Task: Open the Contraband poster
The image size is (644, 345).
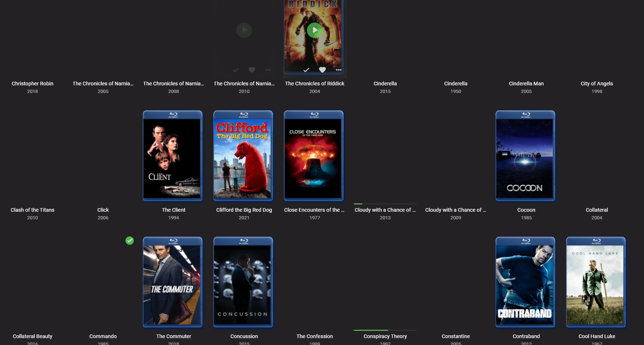Action: tap(525, 282)
